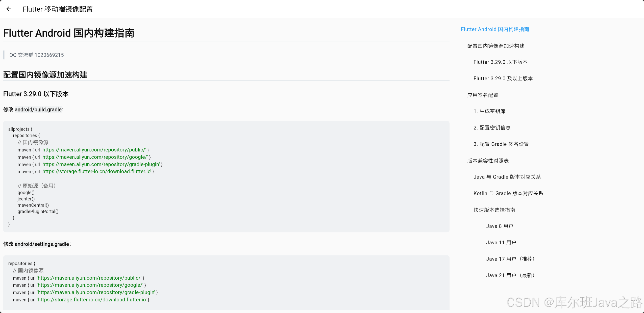This screenshot has height=313, width=644.
Task: Jump to 'Java 11 用户' outline item
Action: [501, 243]
